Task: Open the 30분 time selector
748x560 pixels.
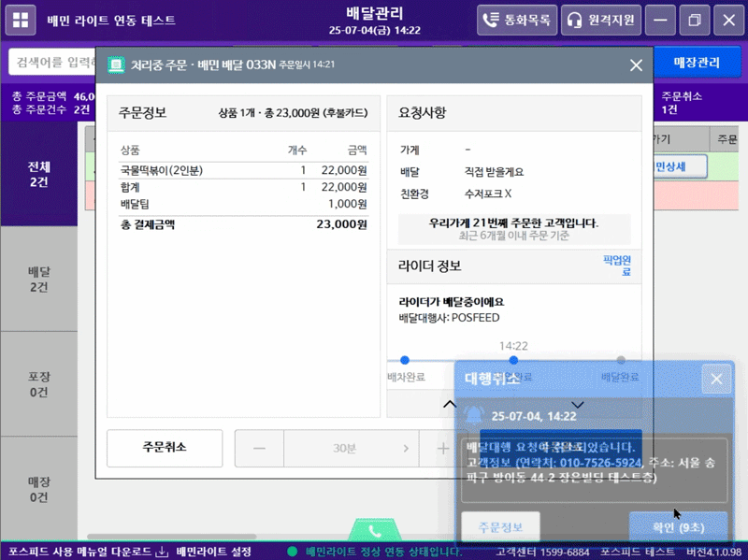Action: click(x=352, y=449)
